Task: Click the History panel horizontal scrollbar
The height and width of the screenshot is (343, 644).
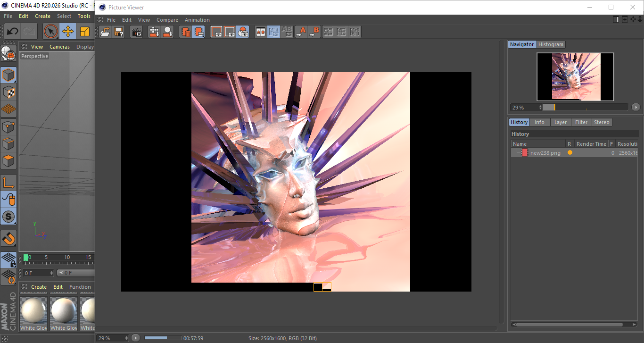Action: [x=574, y=325]
